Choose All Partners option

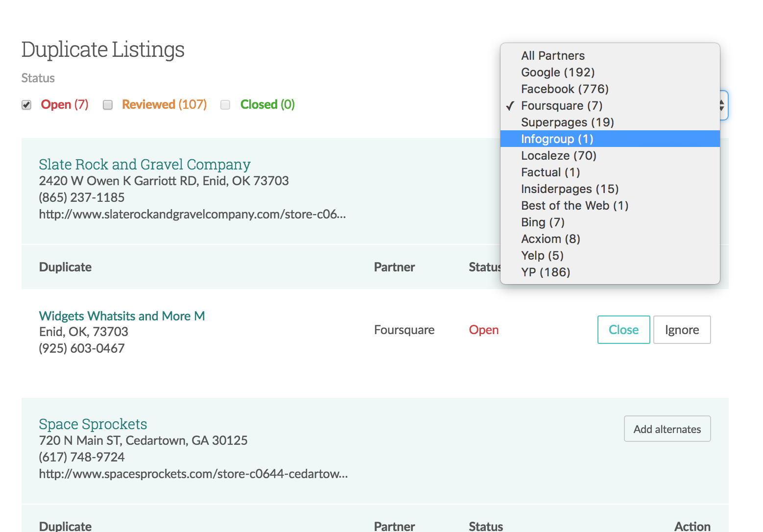click(x=552, y=55)
